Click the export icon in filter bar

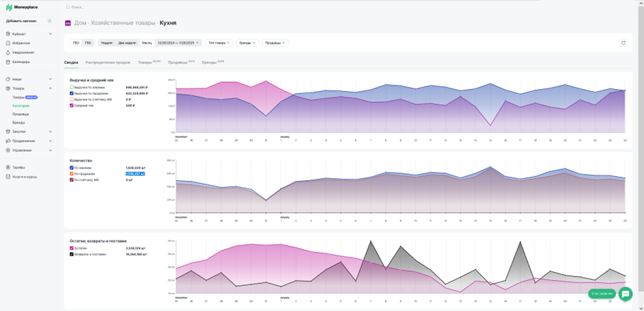[623, 42]
